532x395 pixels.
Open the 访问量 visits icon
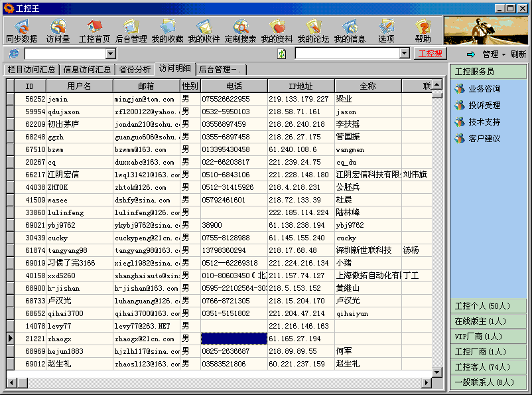58,31
